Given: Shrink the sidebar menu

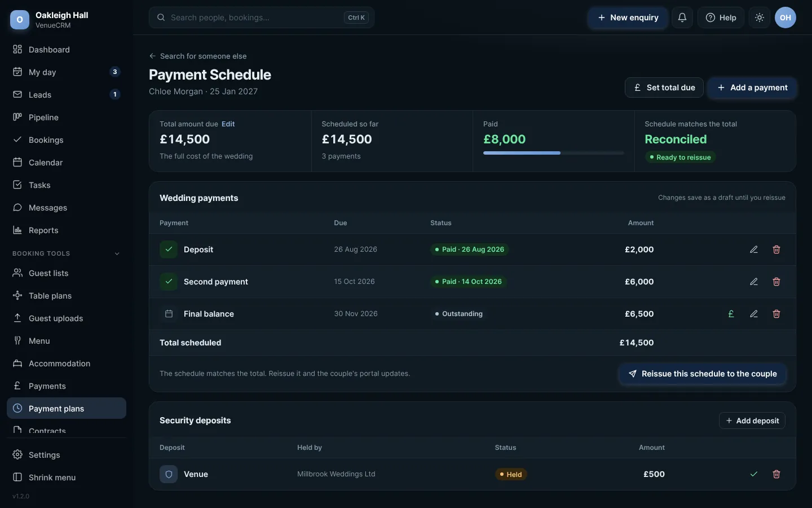Looking at the screenshot, I should tap(67, 478).
